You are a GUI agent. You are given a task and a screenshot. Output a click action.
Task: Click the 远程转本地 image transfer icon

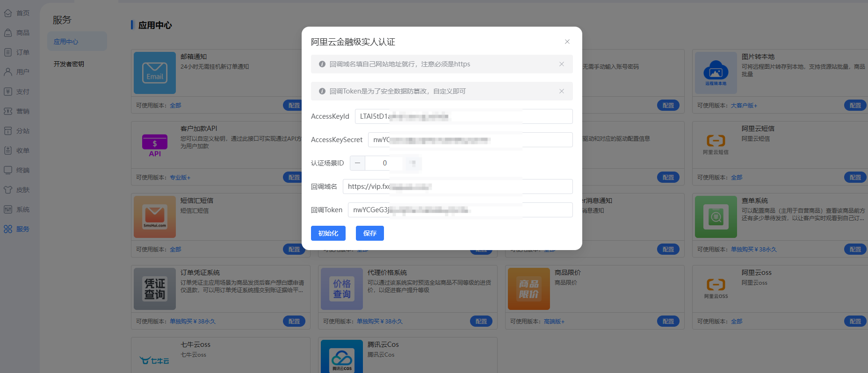[x=716, y=73]
